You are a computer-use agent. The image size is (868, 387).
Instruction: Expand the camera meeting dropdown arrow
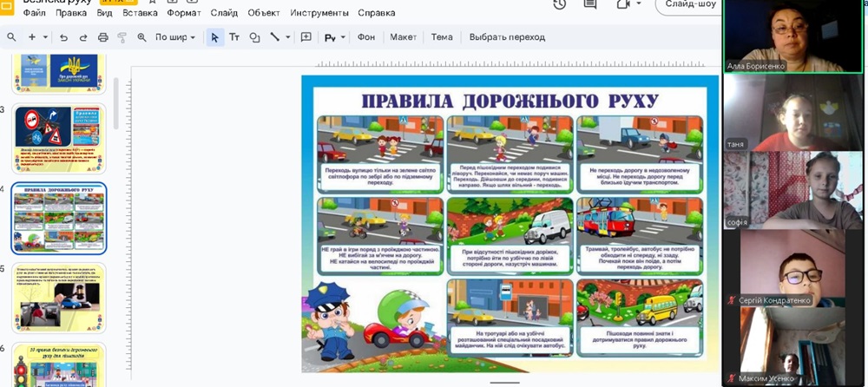click(x=638, y=3)
